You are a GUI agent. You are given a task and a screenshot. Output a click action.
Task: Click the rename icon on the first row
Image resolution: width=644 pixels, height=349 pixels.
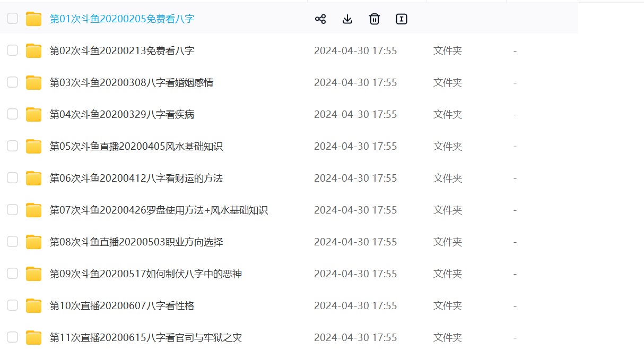(x=402, y=19)
